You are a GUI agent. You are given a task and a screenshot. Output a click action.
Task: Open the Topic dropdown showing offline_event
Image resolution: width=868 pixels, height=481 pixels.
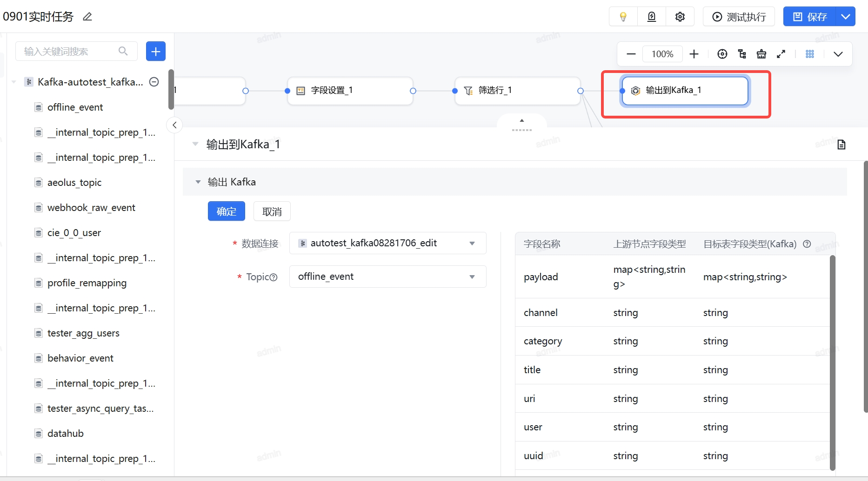[387, 277]
